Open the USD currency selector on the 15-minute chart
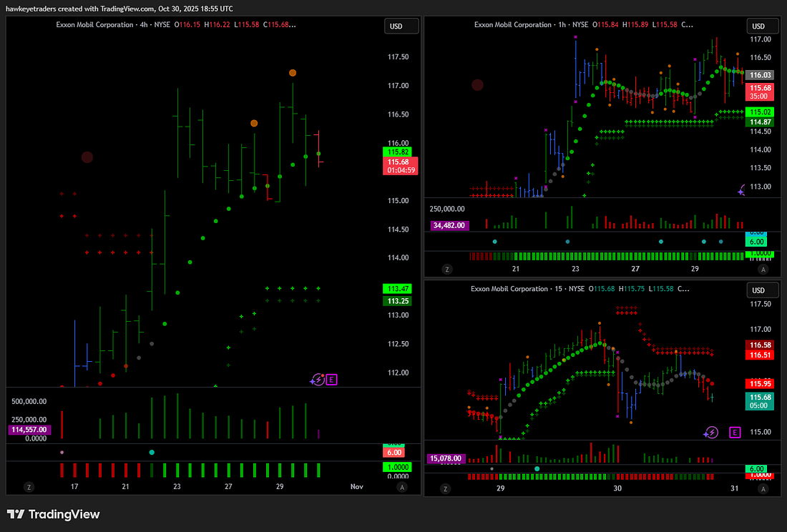 coord(763,290)
